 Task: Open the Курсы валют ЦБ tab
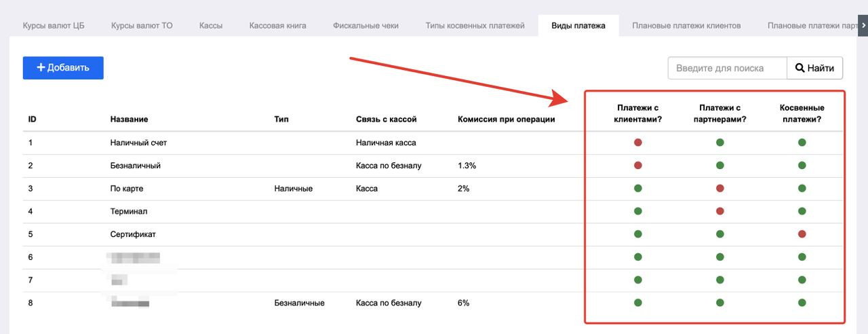(x=54, y=26)
